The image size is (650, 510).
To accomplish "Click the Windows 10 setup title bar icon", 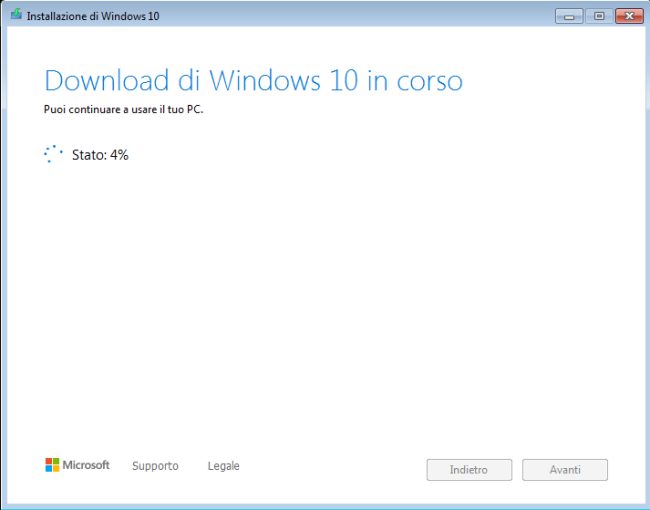I will coord(16,15).
